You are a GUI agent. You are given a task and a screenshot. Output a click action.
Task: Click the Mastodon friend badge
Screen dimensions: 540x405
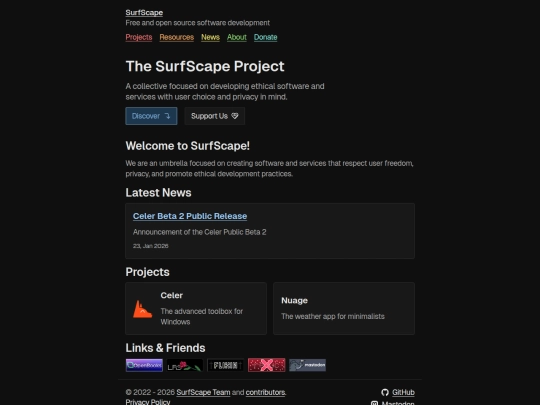pos(308,365)
